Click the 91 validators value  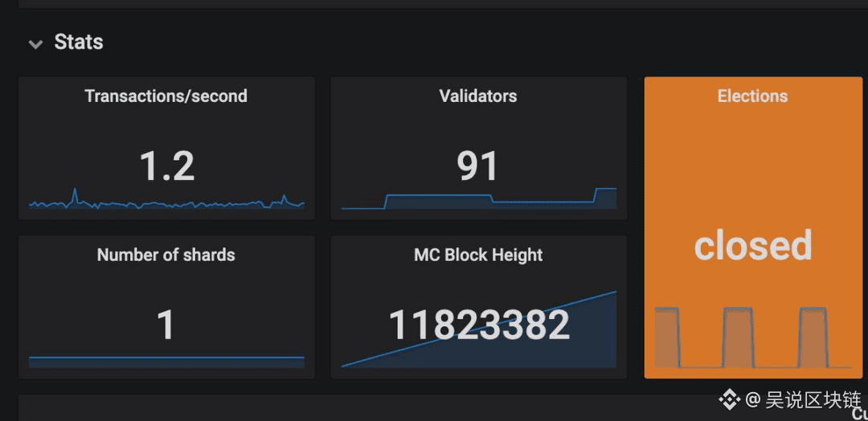point(477,166)
